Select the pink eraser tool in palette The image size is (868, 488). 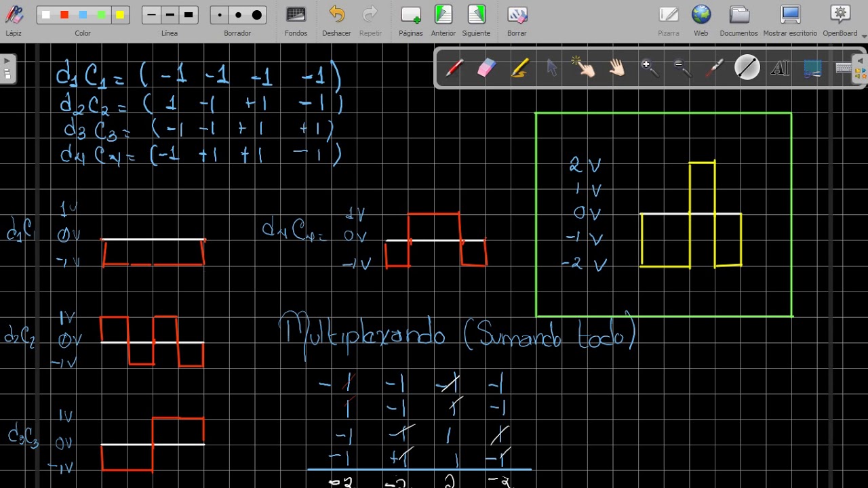(x=487, y=68)
